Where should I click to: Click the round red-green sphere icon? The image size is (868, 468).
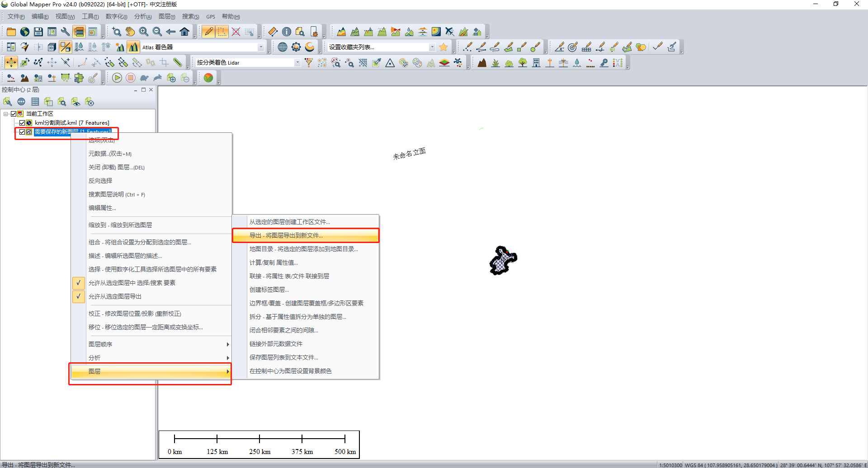[208, 78]
